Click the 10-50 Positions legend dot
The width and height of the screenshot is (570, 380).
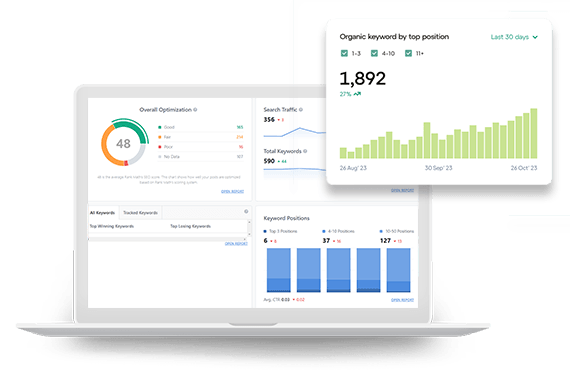(x=381, y=231)
